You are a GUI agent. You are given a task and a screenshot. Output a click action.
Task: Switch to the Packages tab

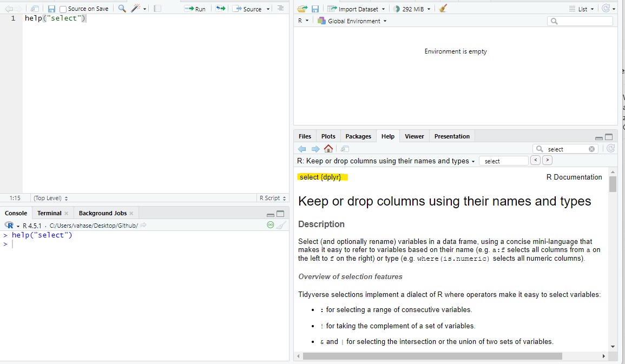tap(358, 136)
